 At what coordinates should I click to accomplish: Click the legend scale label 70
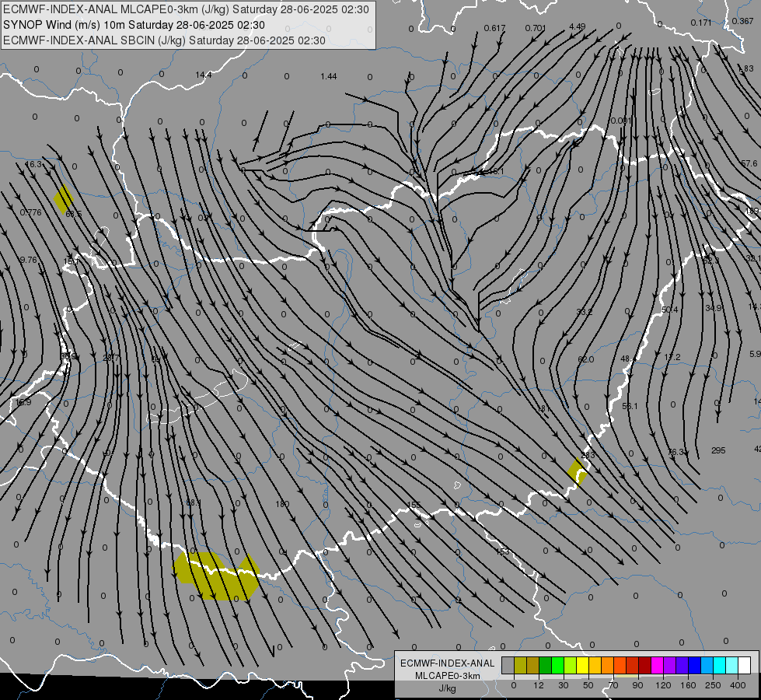tap(613, 685)
